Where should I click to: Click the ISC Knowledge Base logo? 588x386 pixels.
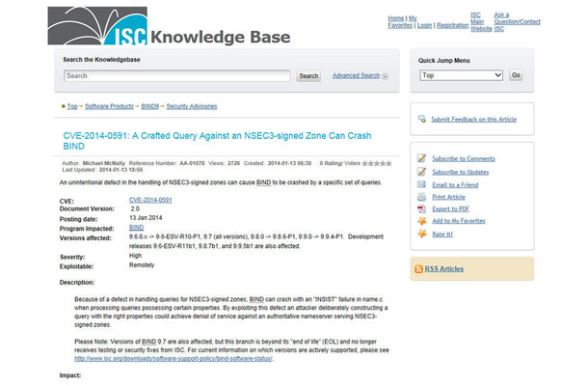pyautogui.click(x=169, y=26)
